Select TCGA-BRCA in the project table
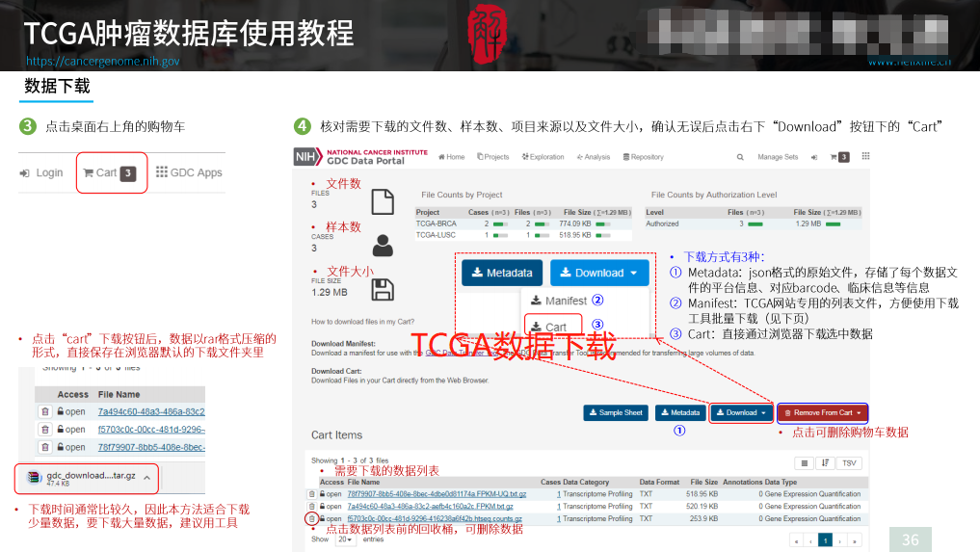 pos(437,223)
